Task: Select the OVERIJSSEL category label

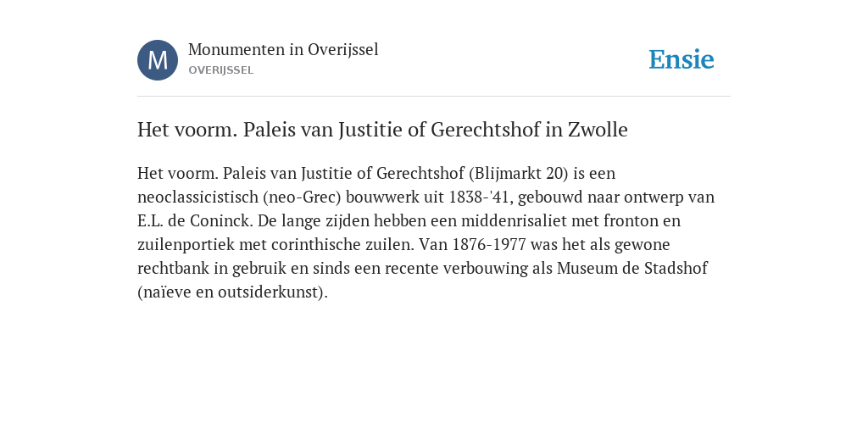Action: click(221, 70)
